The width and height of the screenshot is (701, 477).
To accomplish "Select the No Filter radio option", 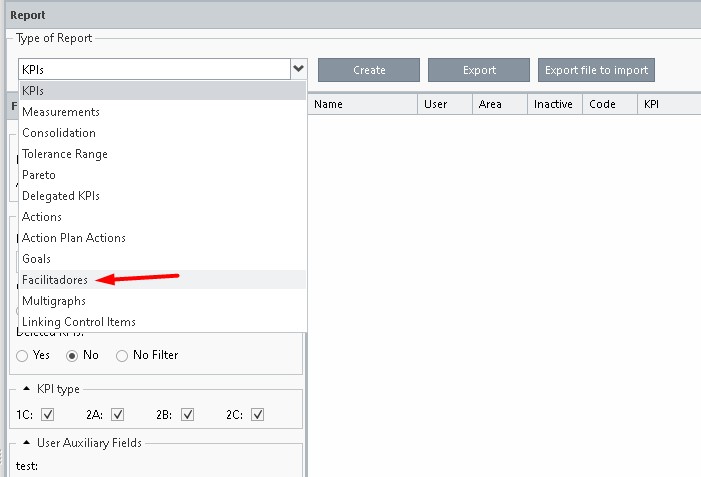I will tap(123, 355).
